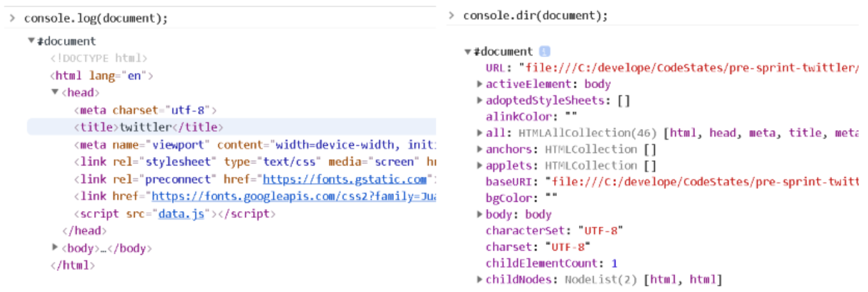Select the html lang en element
868x292 pixels.
coord(102,75)
